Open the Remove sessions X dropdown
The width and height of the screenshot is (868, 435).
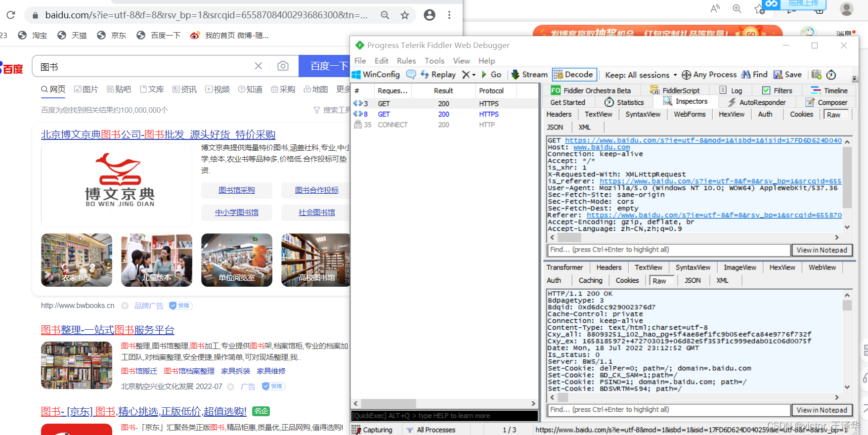pos(468,75)
